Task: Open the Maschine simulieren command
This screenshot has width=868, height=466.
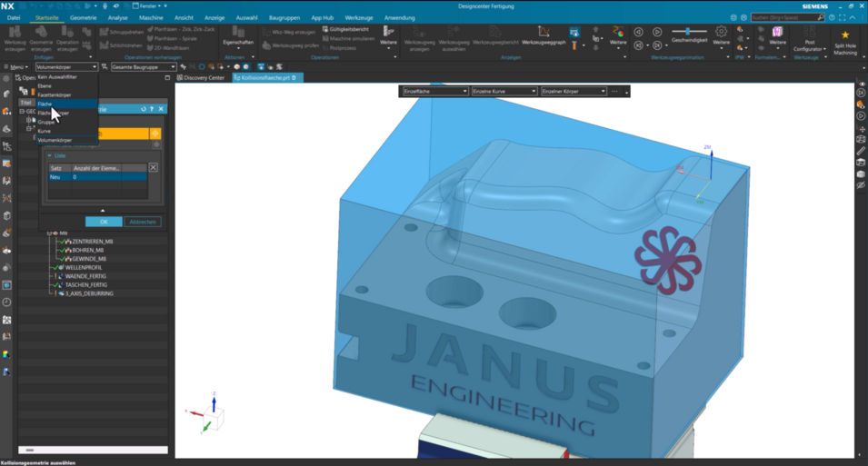Action: click(x=348, y=39)
